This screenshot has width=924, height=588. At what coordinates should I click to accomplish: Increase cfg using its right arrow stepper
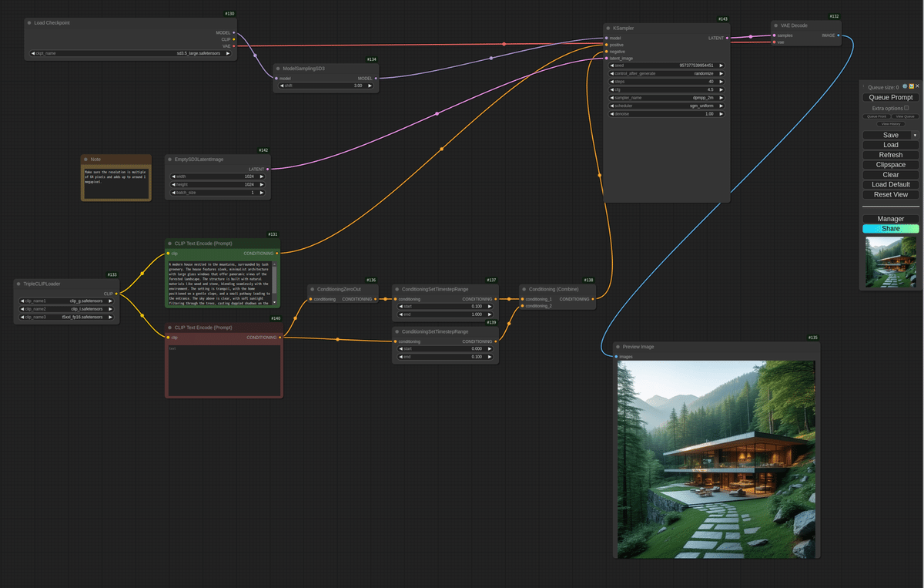(721, 89)
